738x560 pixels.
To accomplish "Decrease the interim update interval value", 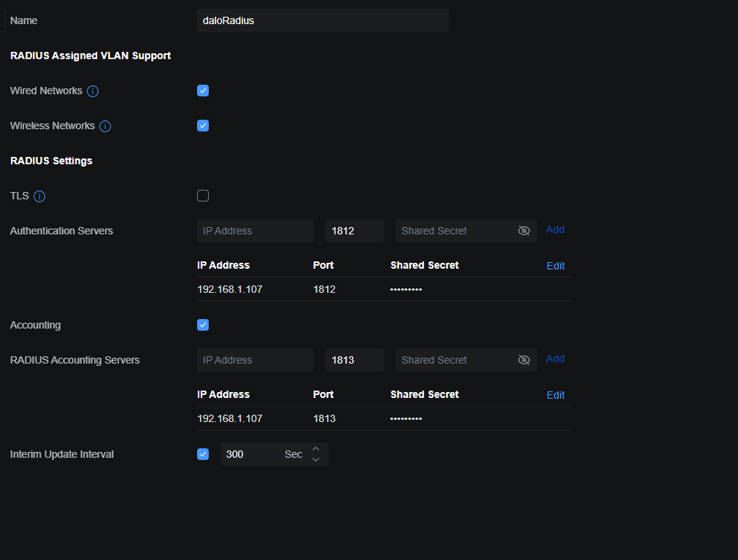I will 315,459.
